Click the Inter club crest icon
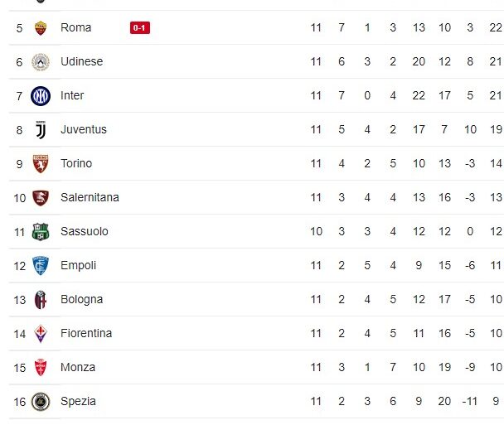 (41, 96)
